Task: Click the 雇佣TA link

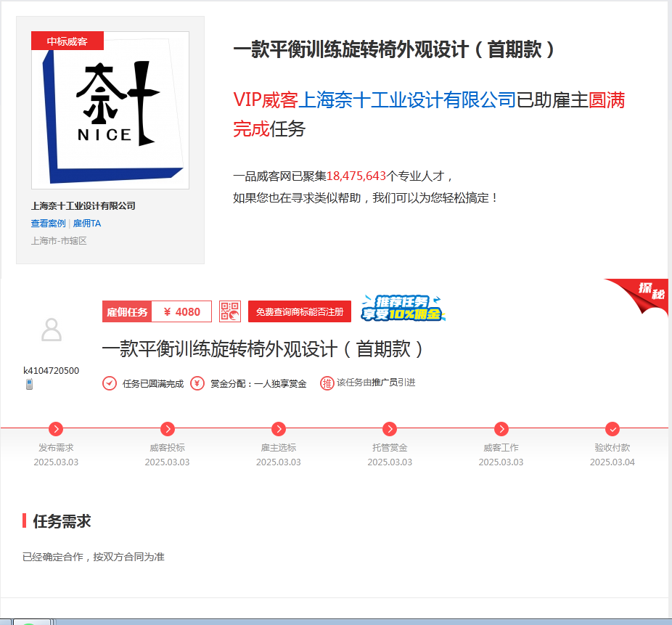Action: (x=87, y=224)
